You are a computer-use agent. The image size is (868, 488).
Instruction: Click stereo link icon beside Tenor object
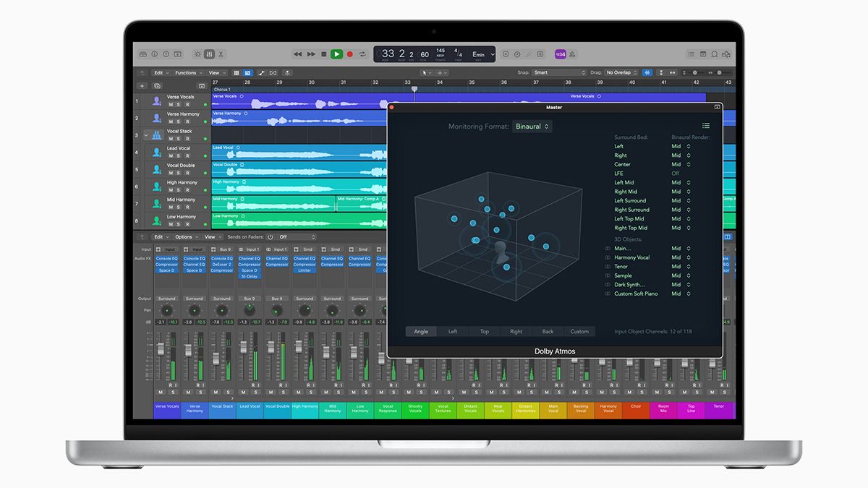[x=608, y=266]
